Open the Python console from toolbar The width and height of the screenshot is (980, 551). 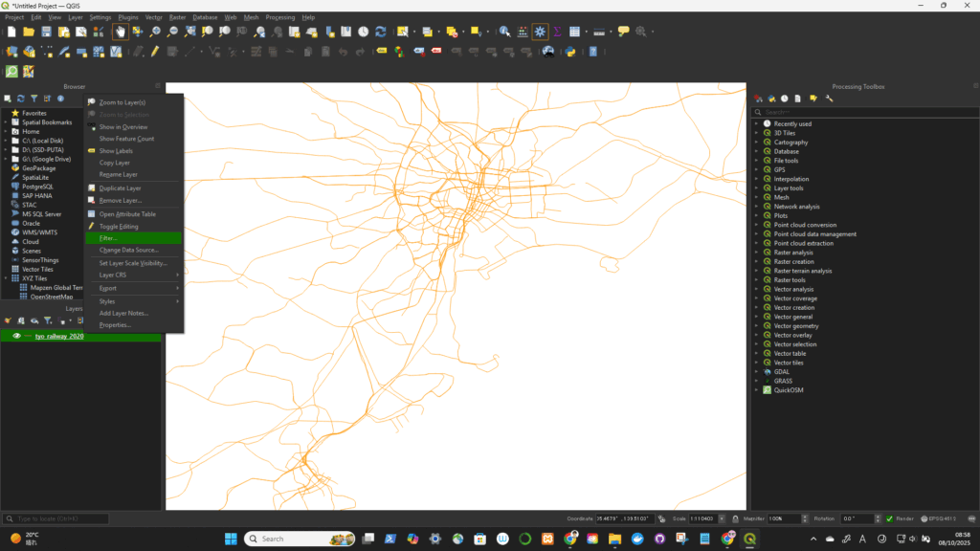[570, 52]
